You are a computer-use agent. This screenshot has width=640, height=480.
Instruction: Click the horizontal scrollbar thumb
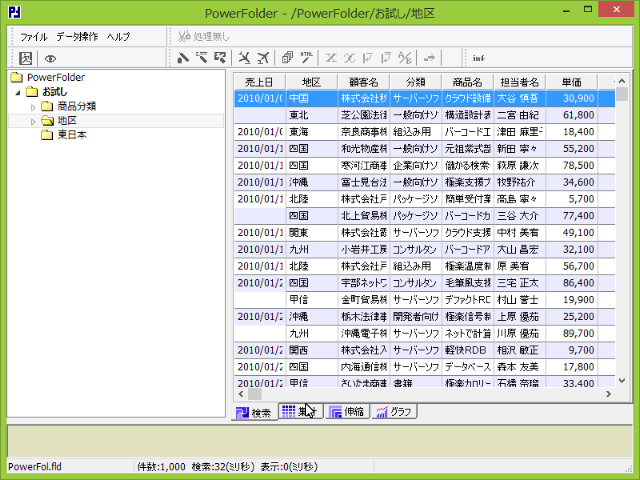[255, 394]
